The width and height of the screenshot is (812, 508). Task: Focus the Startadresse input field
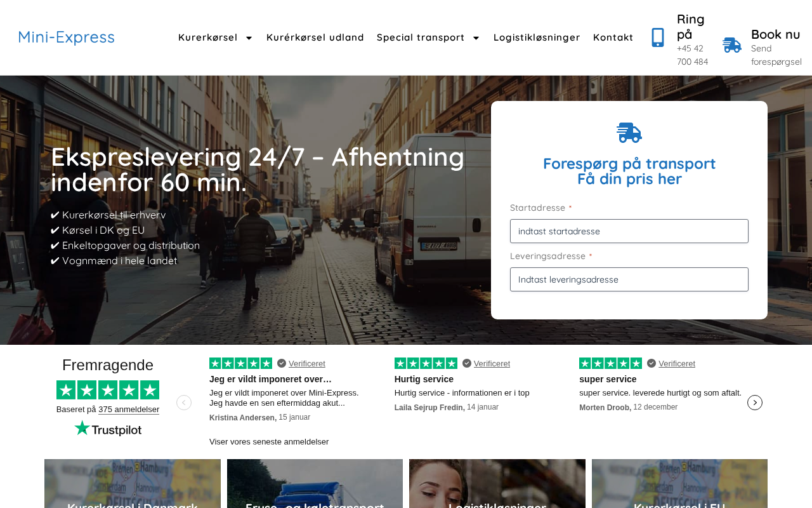pyautogui.click(x=629, y=231)
